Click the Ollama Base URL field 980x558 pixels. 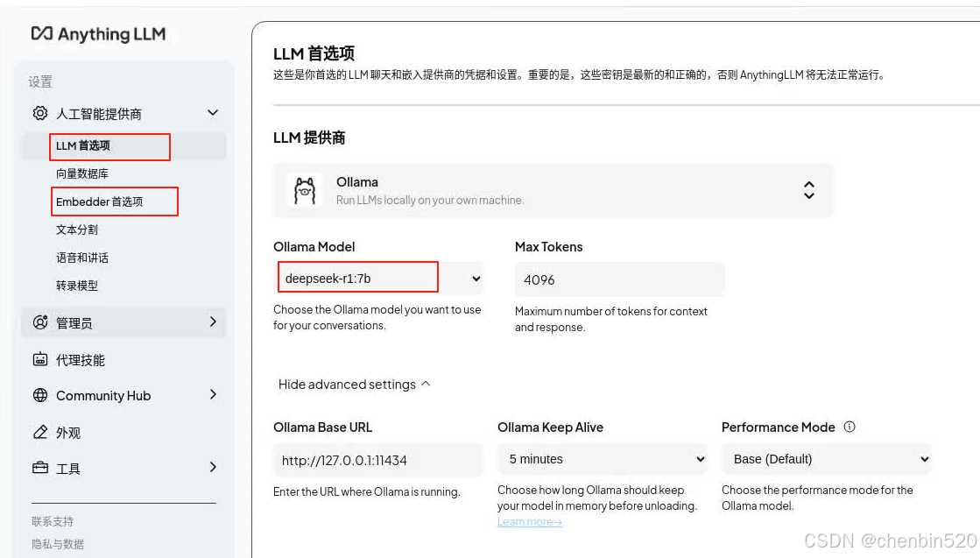pyautogui.click(x=377, y=461)
